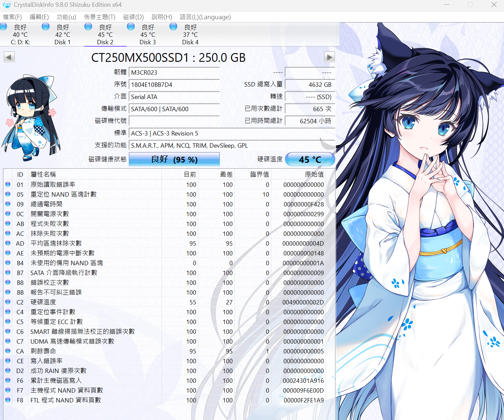Click status orb for temperature attribute C2
This screenshot has width=504, height=420.
pyautogui.click(x=8, y=302)
